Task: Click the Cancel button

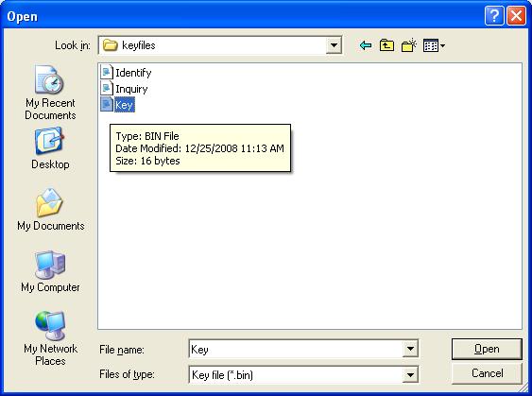Action: (x=487, y=373)
